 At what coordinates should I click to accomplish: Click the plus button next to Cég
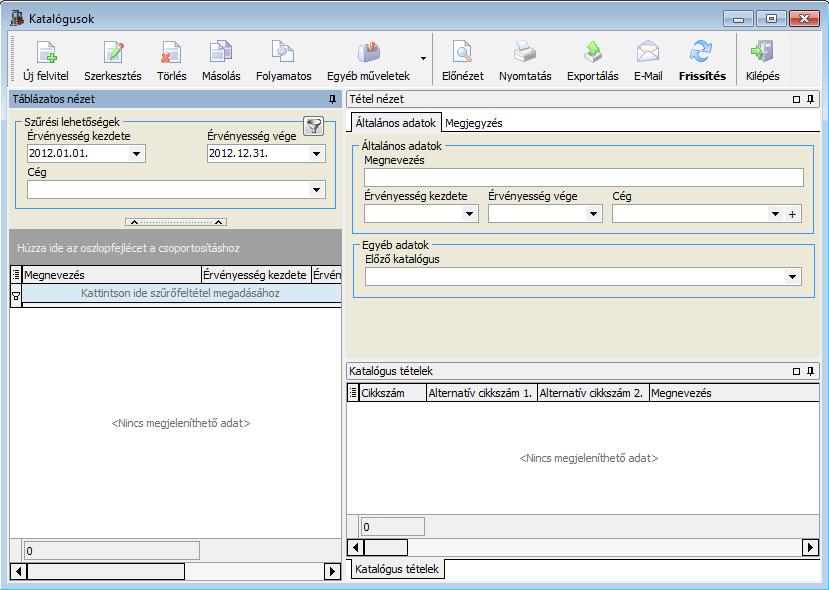[x=792, y=214]
